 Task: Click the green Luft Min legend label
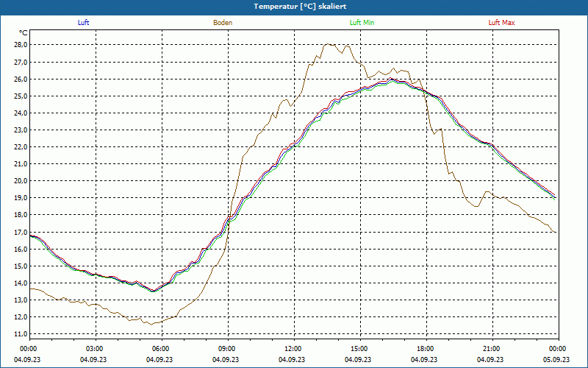(362, 23)
